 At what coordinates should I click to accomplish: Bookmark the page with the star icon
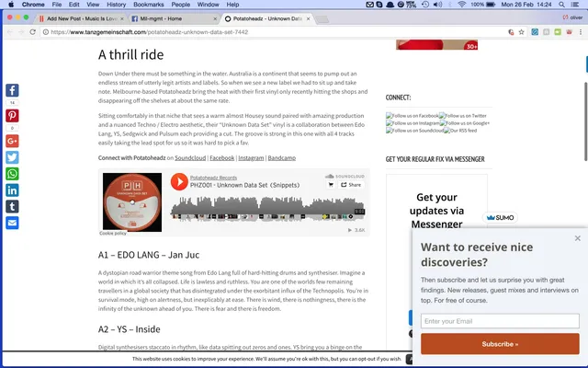(521, 32)
